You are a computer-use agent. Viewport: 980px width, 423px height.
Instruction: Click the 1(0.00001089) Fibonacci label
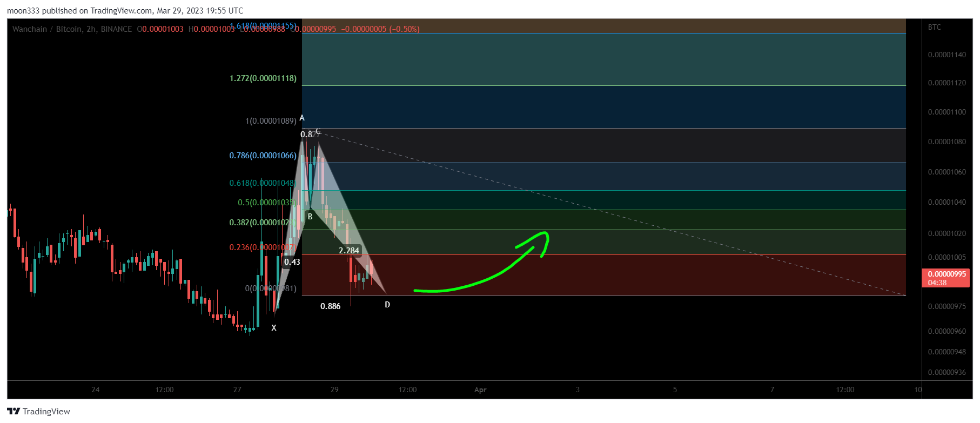point(271,120)
